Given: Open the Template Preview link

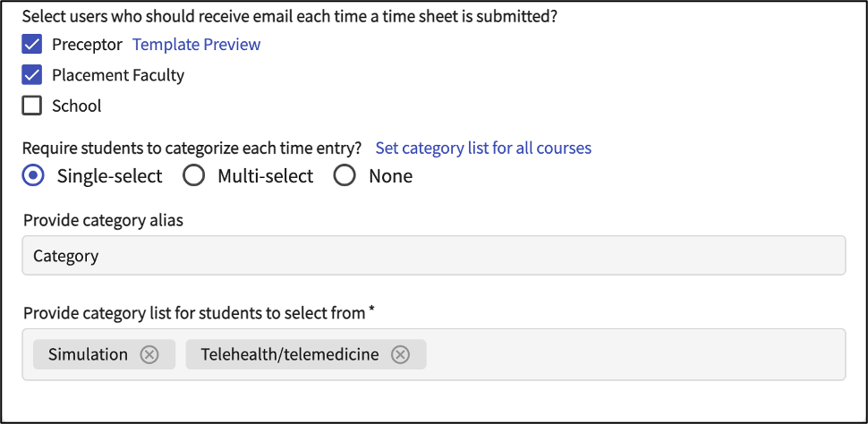Looking at the screenshot, I should tap(196, 45).
